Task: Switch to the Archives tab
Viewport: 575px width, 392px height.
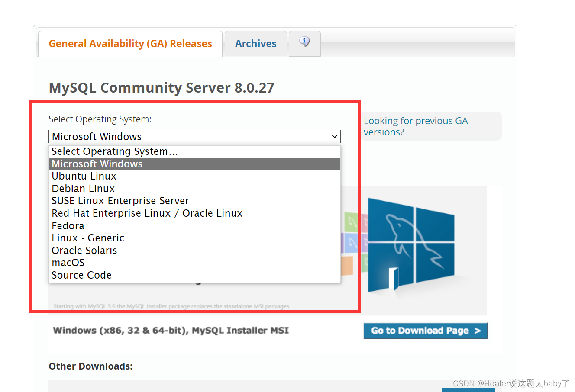Action: 256,44
